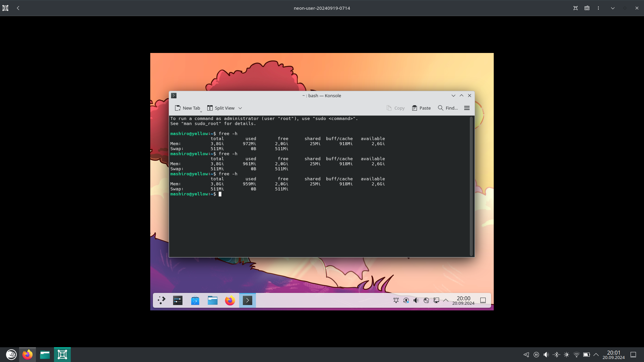Adjust brightness via host tray icon
Viewport: 644px width, 362px height.
pos(567,355)
